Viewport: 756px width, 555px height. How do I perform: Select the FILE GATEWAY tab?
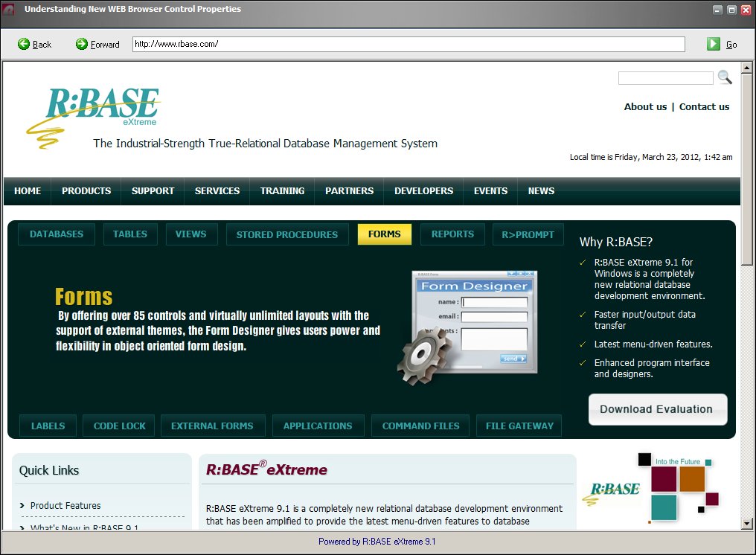519,426
